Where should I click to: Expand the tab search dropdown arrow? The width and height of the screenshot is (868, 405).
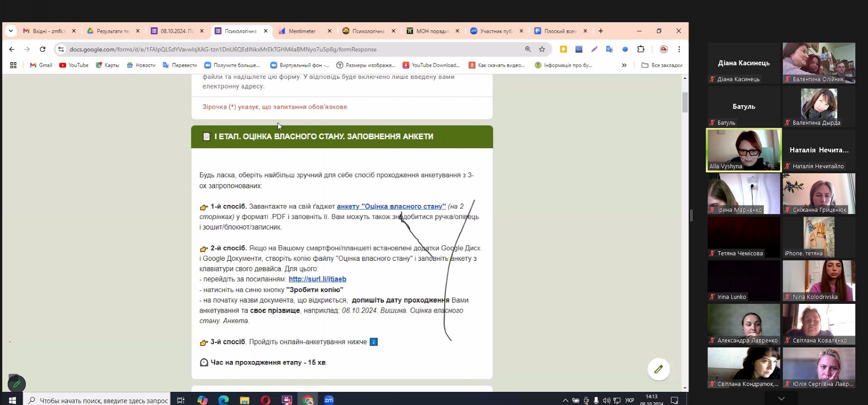[x=11, y=31]
